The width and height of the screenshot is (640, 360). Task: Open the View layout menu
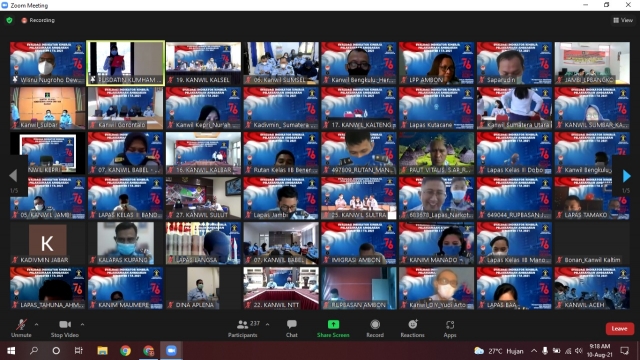click(623, 20)
